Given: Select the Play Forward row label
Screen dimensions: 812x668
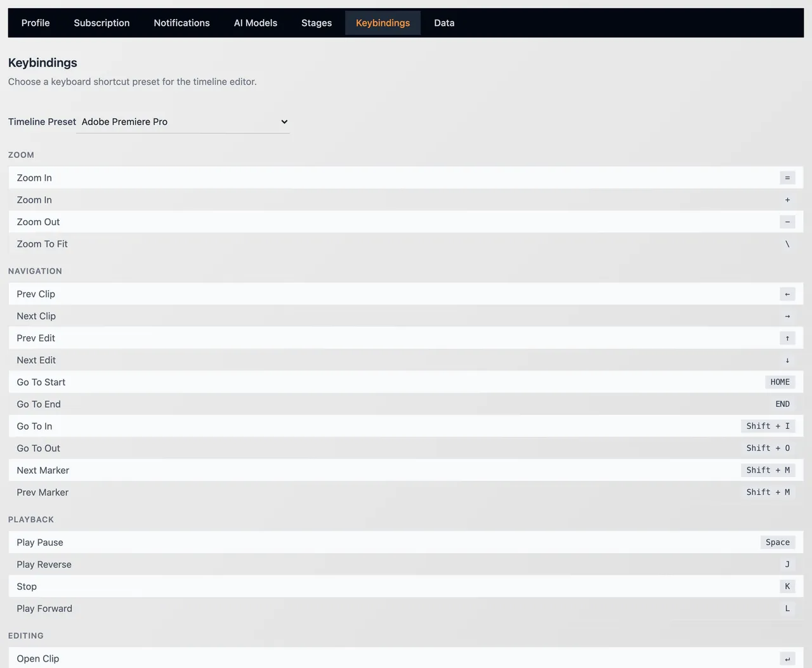Looking at the screenshot, I should click(44, 608).
